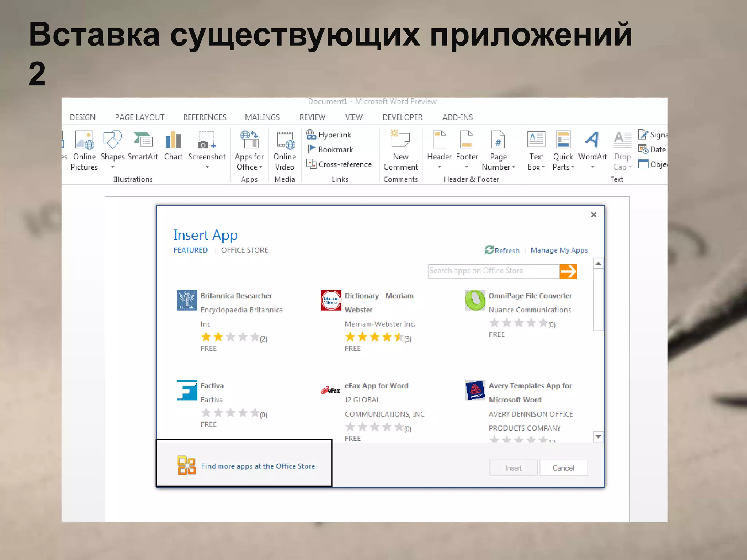The height and width of the screenshot is (560, 747).
Task: Expand the WordArt dropdown arrow
Action: tap(593, 167)
